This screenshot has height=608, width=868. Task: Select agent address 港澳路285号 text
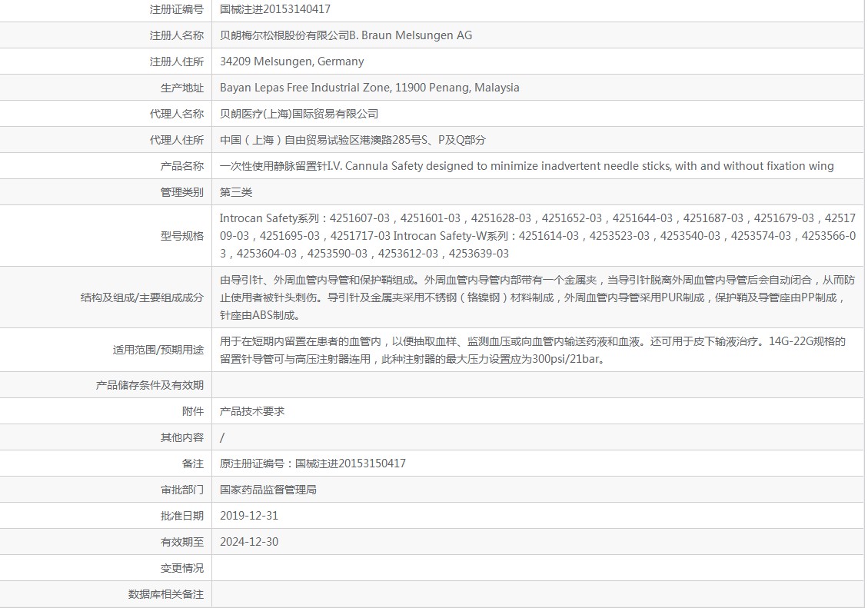point(353,140)
